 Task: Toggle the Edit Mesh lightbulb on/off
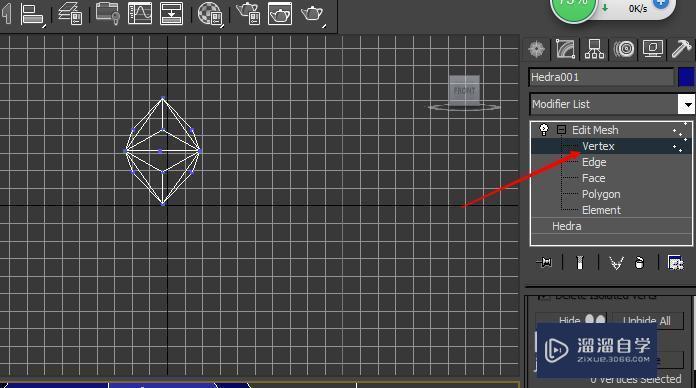[544, 130]
